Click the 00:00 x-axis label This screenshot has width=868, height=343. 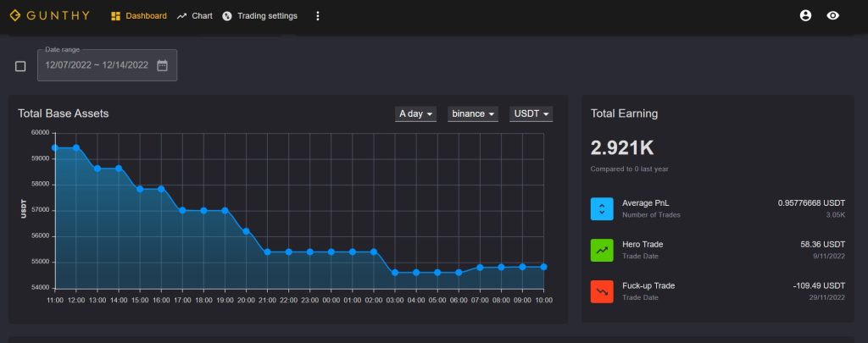click(331, 300)
